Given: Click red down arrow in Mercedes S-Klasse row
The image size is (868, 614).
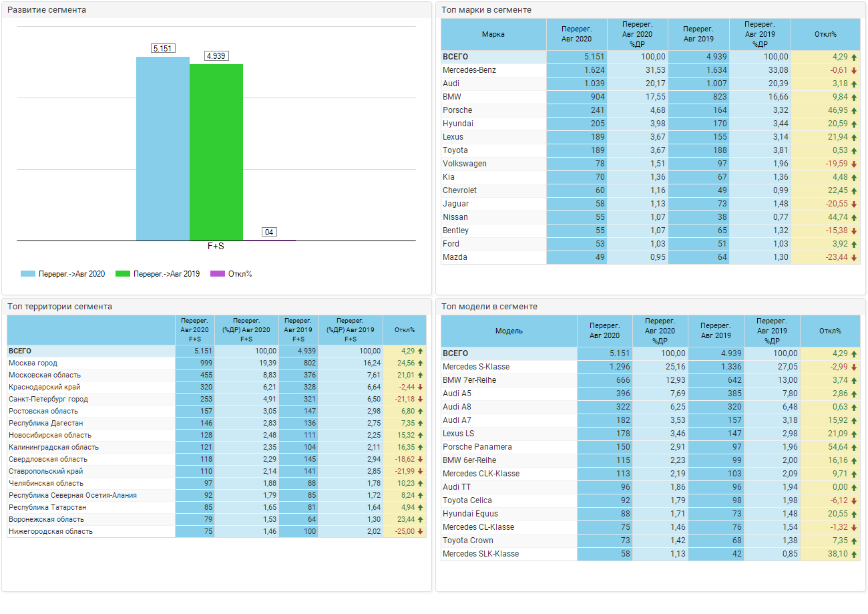Looking at the screenshot, I should pos(854,367).
